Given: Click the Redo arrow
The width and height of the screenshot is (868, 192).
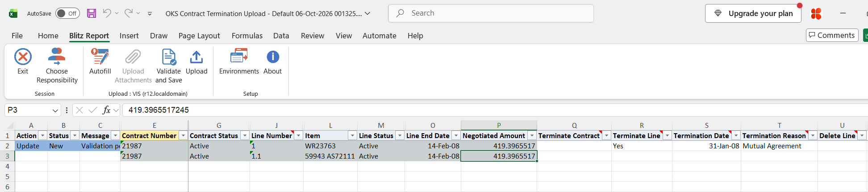Looking at the screenshot, I should 128,13.
